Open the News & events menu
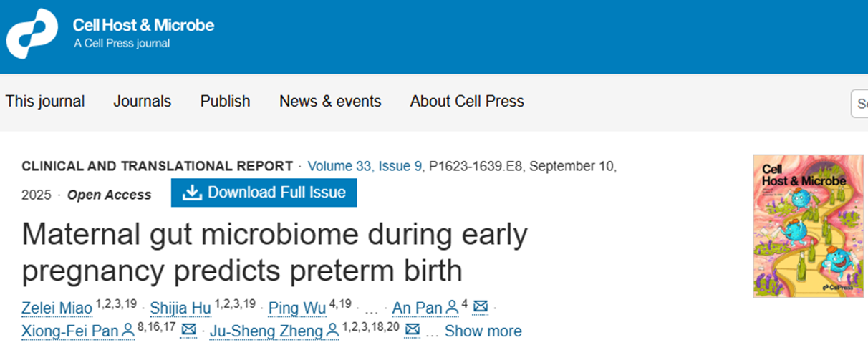 tap(330, 102)
